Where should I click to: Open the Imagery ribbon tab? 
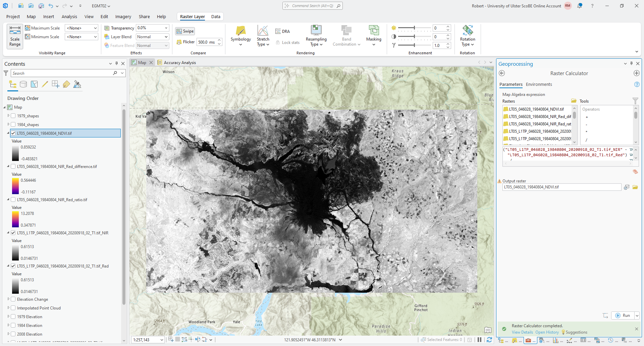click(123, 16)
